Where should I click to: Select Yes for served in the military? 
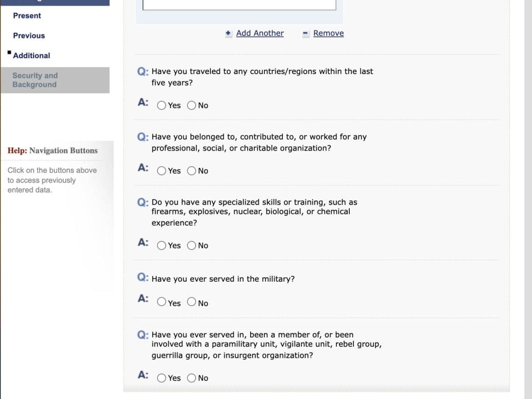tap(161, 302)
